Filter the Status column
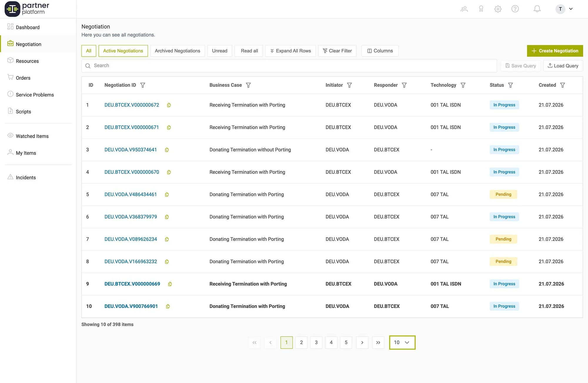Viewport: 588px width, 383px height. click(510, 85)
